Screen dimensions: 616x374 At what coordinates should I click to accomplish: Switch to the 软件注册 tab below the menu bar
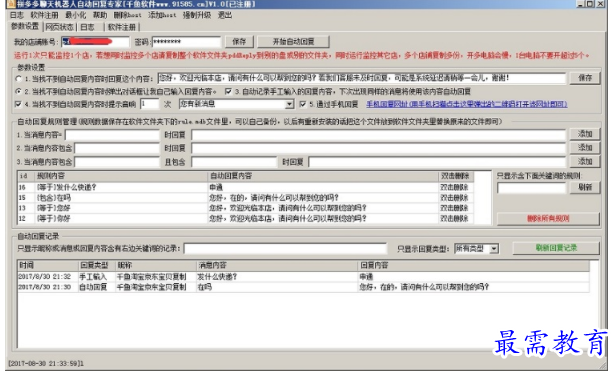tap(121, 27)
